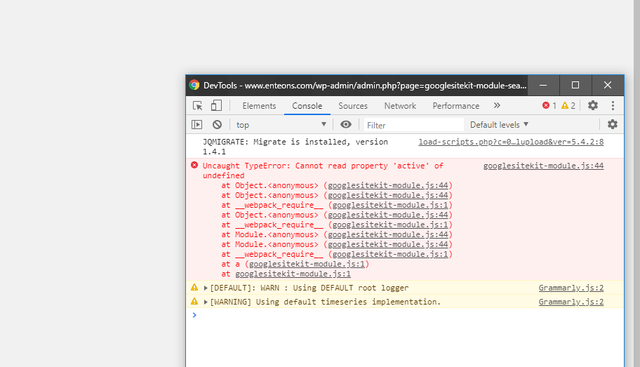Minimize the DevTools window

click(543, 85)
